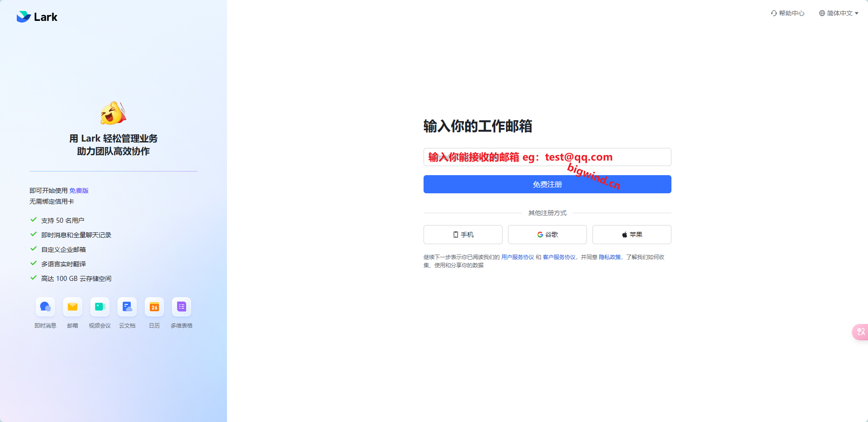Sign up with Google

[x=547, y=235]
